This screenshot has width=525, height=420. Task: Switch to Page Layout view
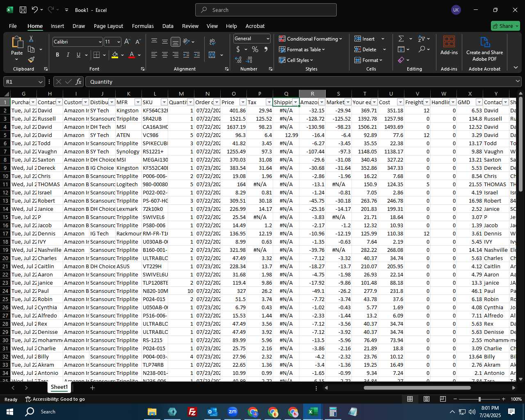click(427, 399)
